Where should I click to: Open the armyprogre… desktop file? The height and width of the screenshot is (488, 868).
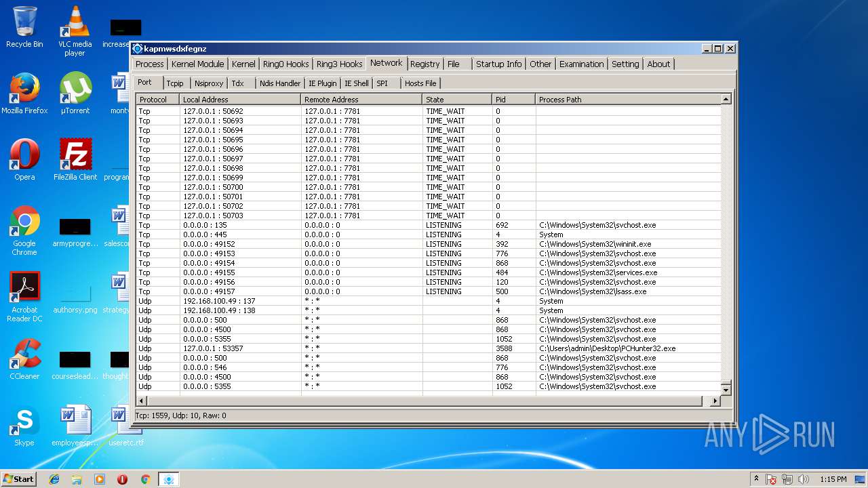(75, 232)
